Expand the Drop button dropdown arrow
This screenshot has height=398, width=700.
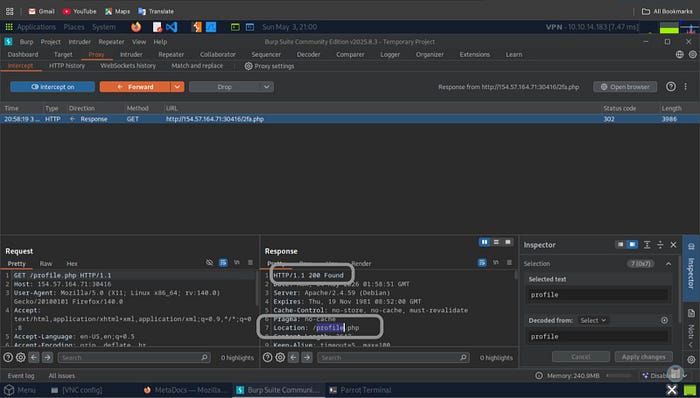click(267, 87)
